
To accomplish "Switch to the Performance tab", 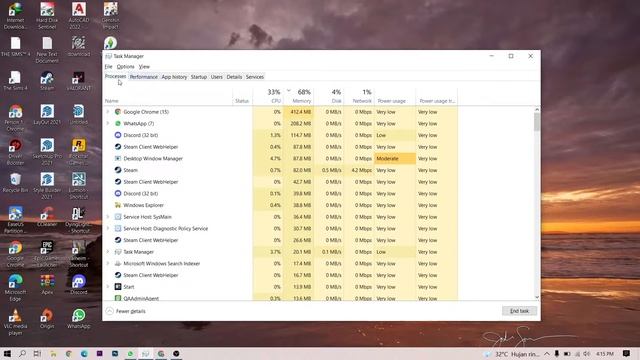I will pos(143,77).
